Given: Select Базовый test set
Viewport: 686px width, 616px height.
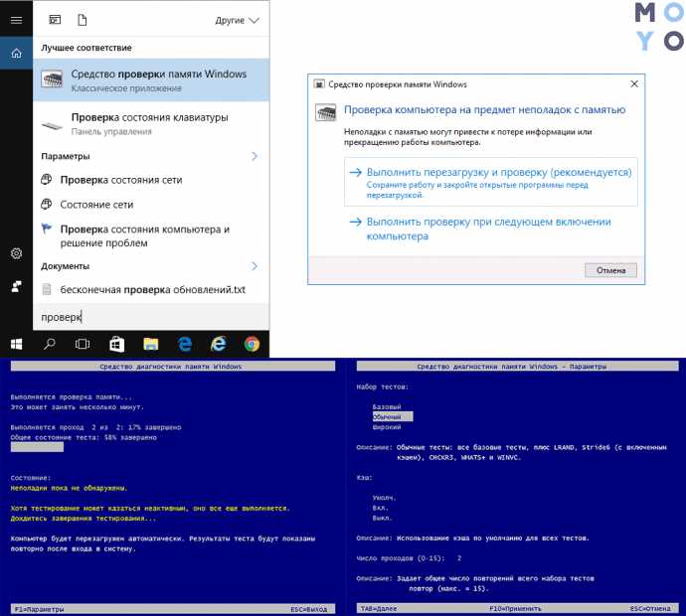Looking at the screenshot, I should pos(387,407).
